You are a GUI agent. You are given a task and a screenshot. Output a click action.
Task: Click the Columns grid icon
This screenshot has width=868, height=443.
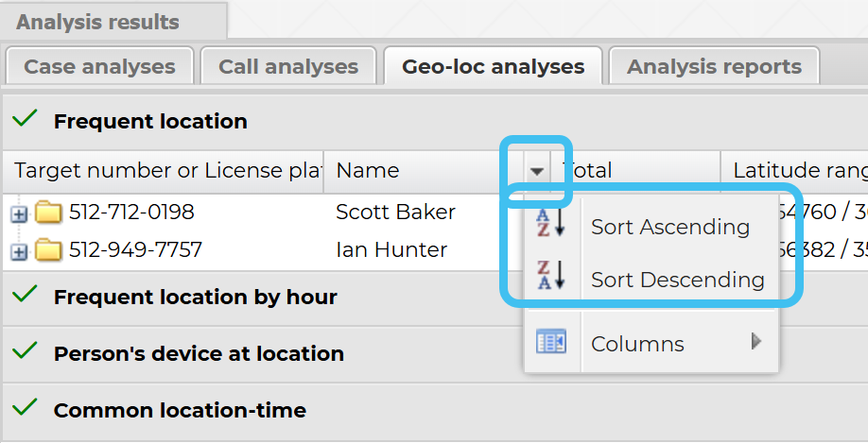click(x=549, y=343)
